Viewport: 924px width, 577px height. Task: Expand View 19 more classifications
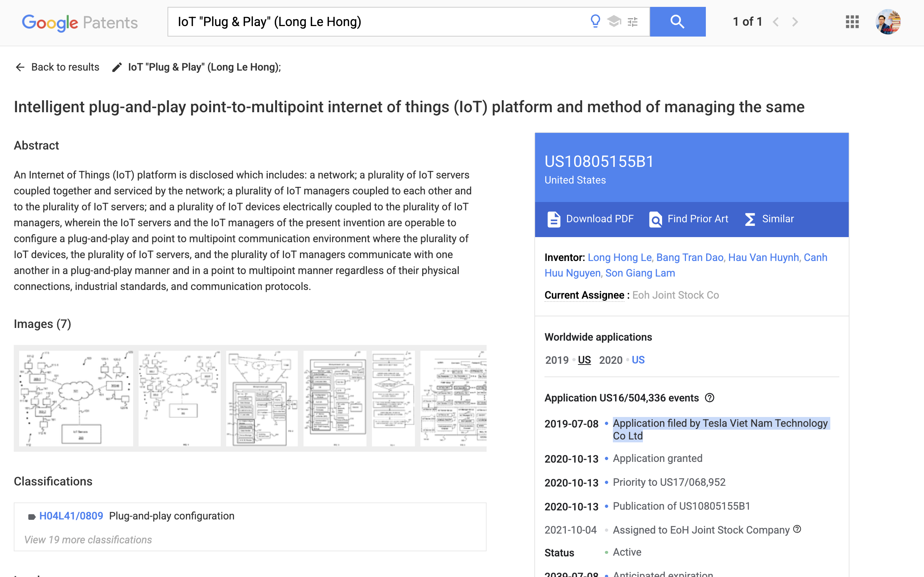[x=88, y=540]
